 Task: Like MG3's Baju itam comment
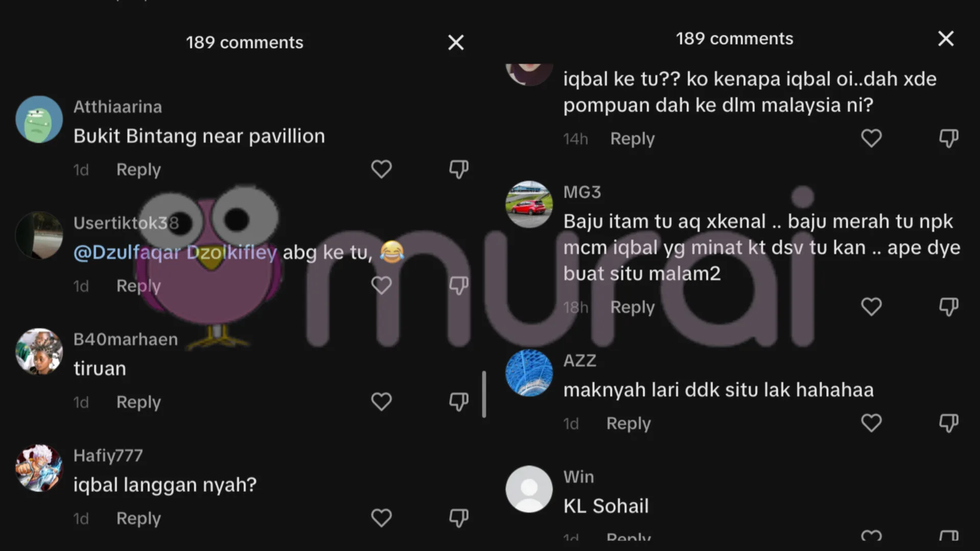coord(871,307)
